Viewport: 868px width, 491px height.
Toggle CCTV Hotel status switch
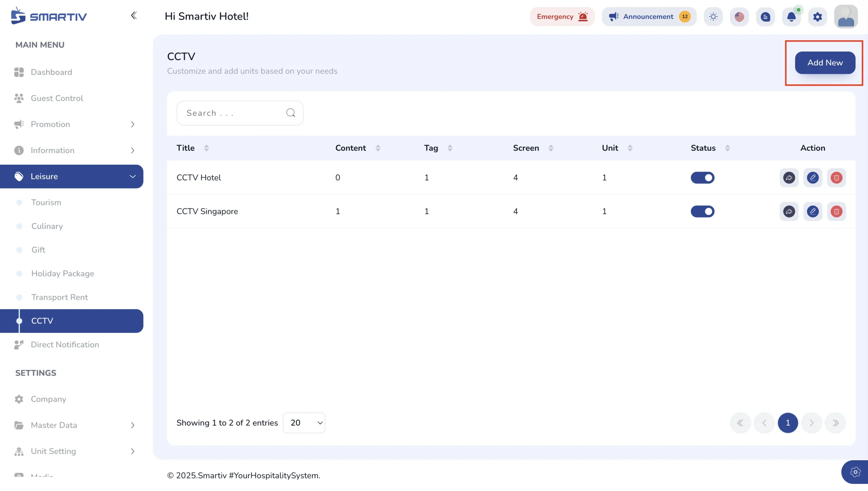pos(703,178)
